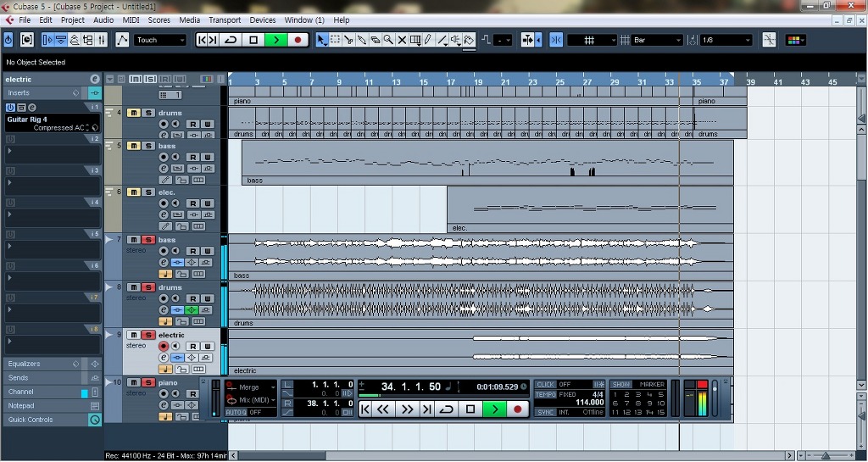The height and width of the screenshot is (462, 868).
Task: Open the Project menu
Action: (x=73, y=19)
